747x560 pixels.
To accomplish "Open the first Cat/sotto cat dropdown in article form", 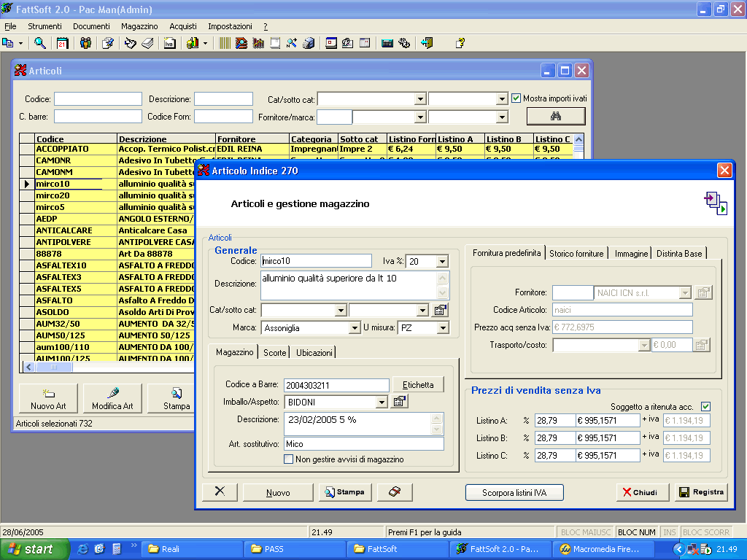I will pos(341,311).
